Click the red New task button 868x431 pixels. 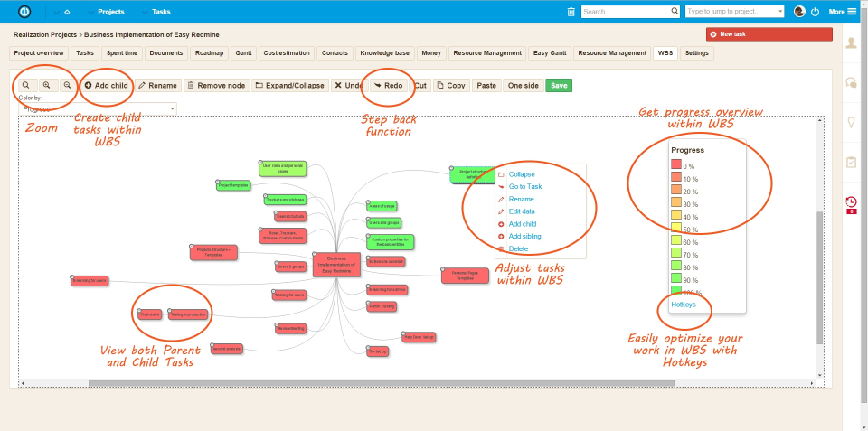(x=769, y=34)
